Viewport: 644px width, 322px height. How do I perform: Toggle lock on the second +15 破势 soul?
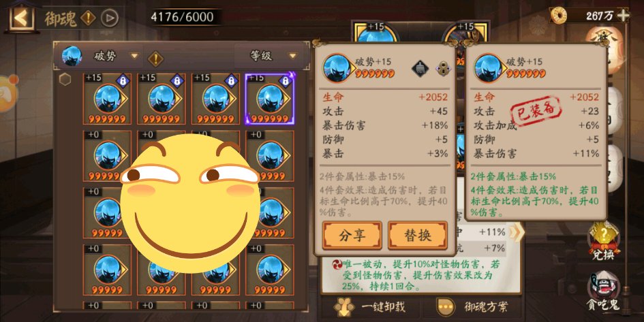point(177,80)
